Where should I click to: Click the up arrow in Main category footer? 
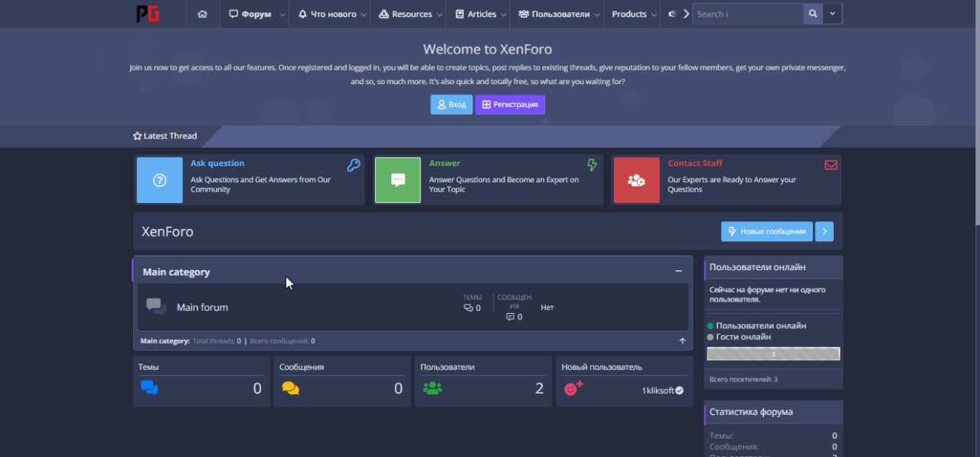coord(682,341)
